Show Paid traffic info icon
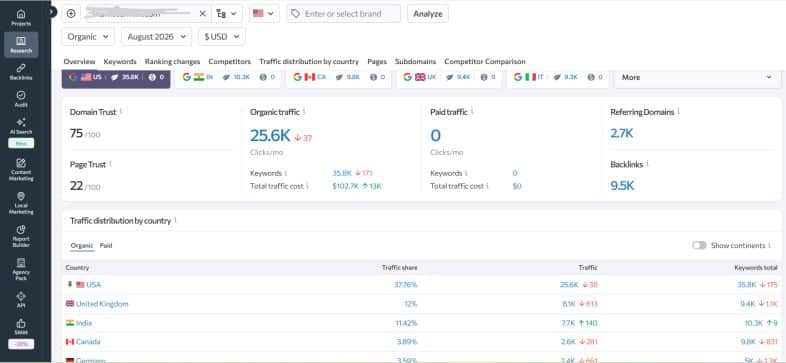The height and width of the screenshot is (363, 786). [x=472, y=111]
